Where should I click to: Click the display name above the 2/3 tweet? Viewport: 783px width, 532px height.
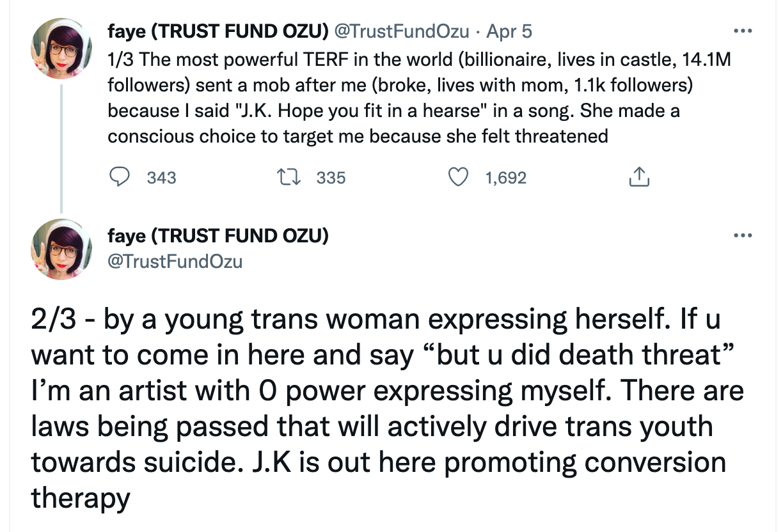(218, 236)
